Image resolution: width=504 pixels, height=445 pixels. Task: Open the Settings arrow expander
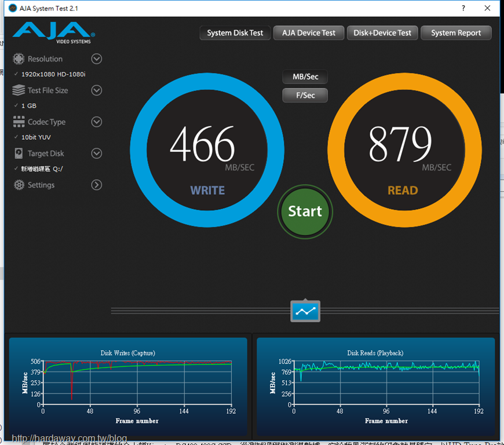[96, 185]
